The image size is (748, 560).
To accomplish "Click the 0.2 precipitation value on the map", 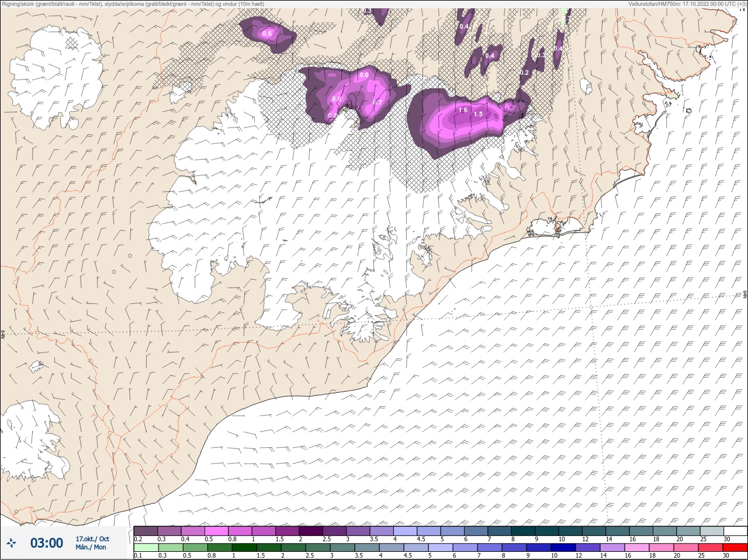I will [x=524, y=72].
